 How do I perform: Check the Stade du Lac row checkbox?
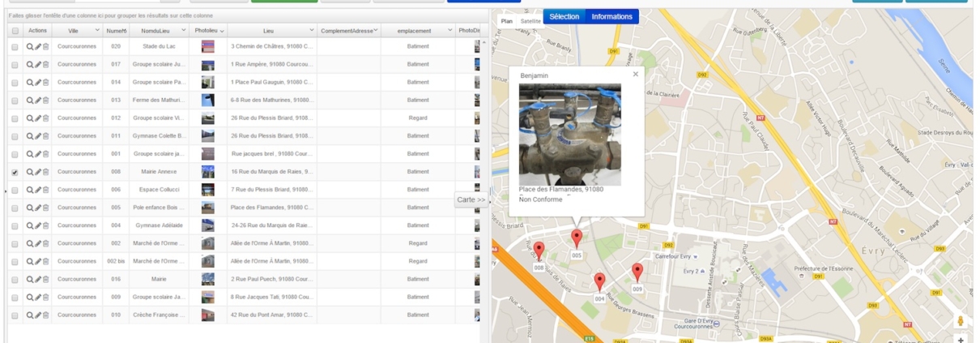[x=15, y=47]
